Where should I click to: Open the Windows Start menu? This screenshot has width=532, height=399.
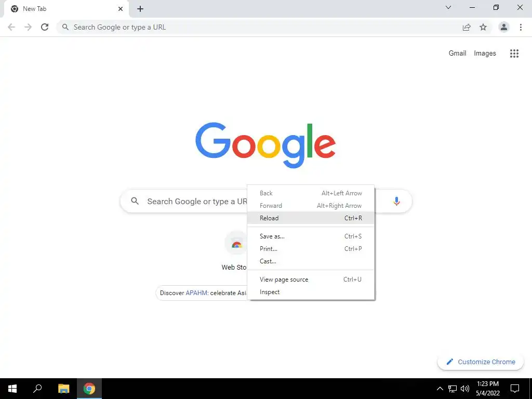[x=12, y=389]
